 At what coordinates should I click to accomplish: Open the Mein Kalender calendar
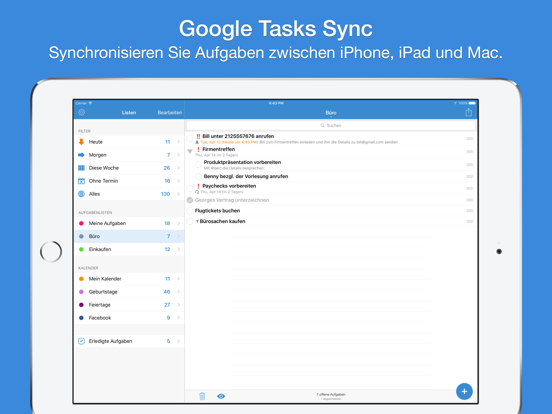129,279
